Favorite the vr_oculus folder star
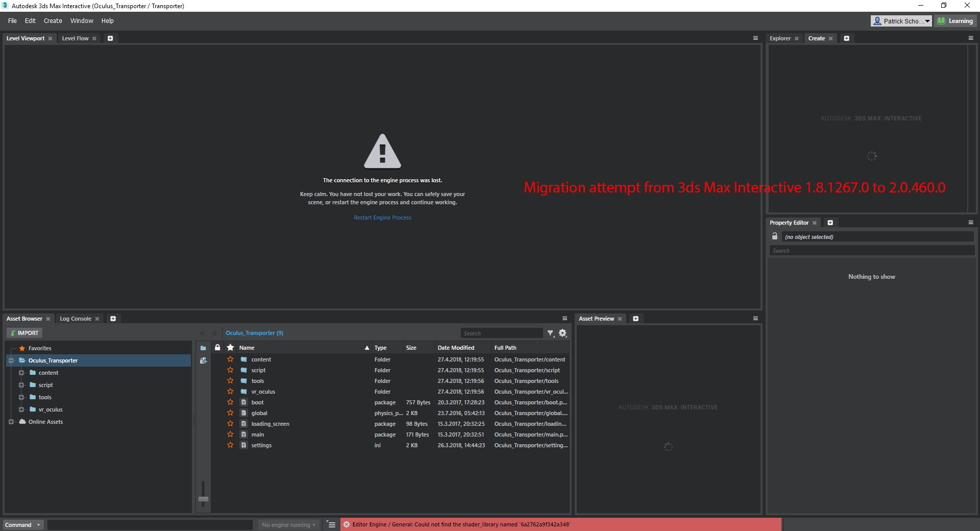The height and width of the screenshot is (531, 980). (x=230, y=392)
